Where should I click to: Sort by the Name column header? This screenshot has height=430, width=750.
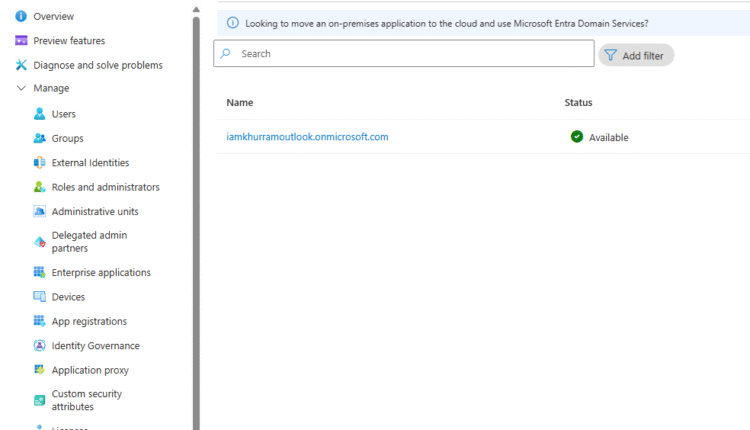tap(240, 103)
